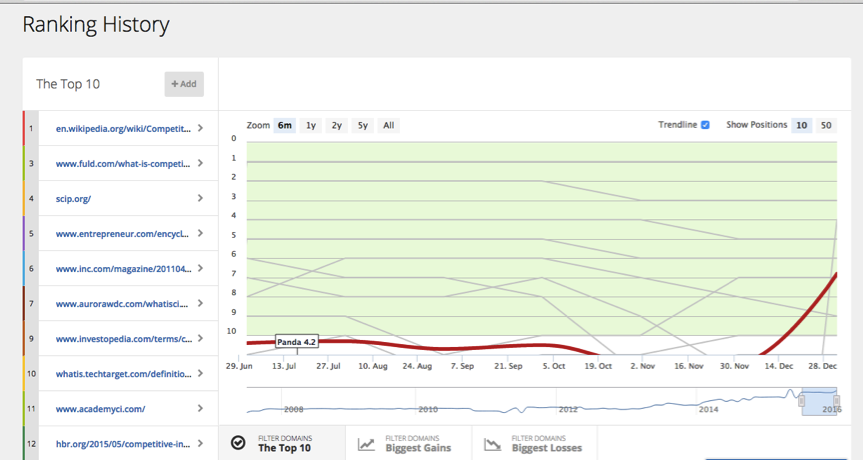This screenshot has height=460, width=864.
Task: Select the All zoom range
Action: (x=388, y=125)
